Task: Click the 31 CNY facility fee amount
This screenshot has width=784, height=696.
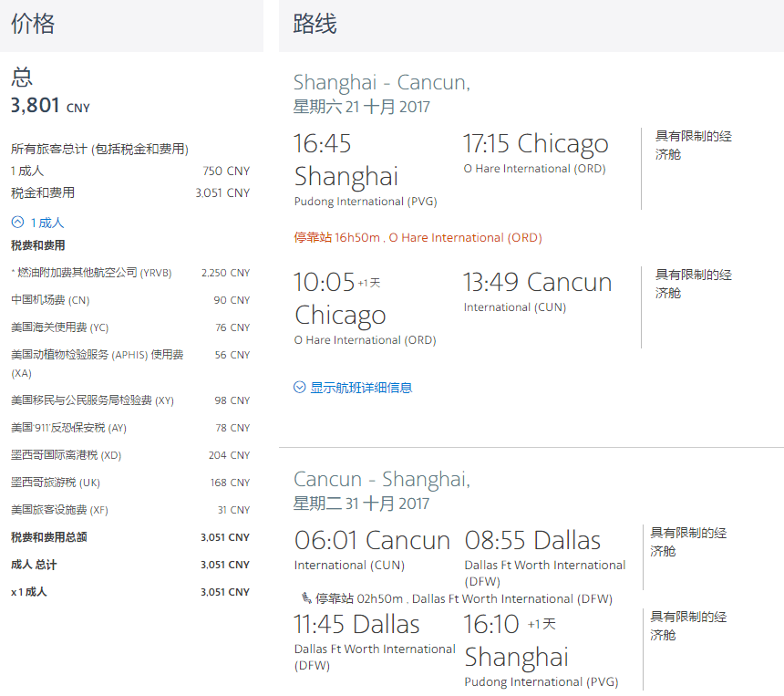Action: pos(233,510)
